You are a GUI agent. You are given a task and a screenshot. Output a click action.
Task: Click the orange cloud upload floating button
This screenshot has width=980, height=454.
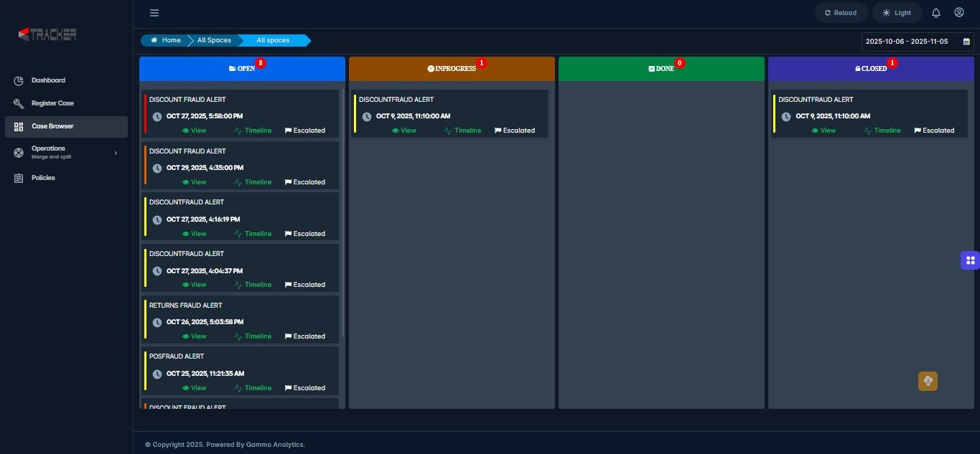(x=928, y=381)
